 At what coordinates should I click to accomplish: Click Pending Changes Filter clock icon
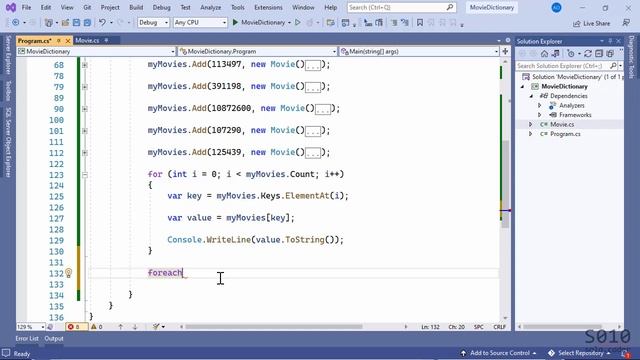click(x=571, y=54)
